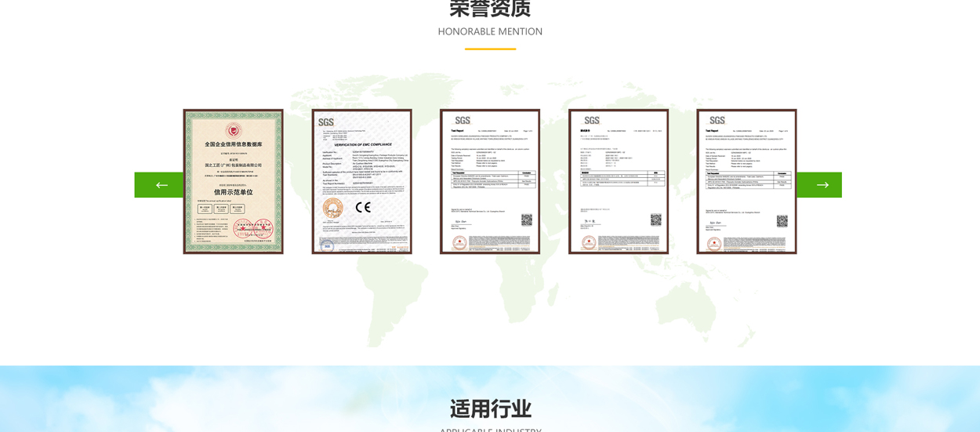The image size is (980, 432).
Task: Click the QR code on the Chinese-language SGS report
Action: click(x=655, y=220)
